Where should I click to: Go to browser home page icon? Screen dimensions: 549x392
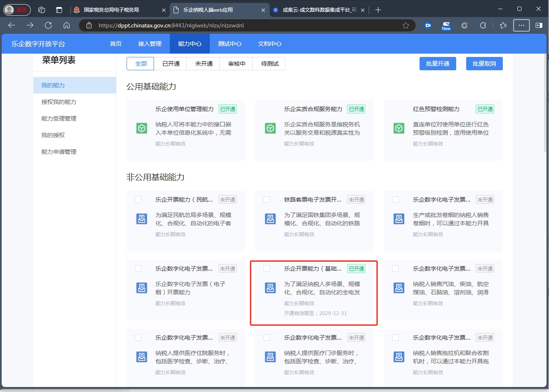67,25
